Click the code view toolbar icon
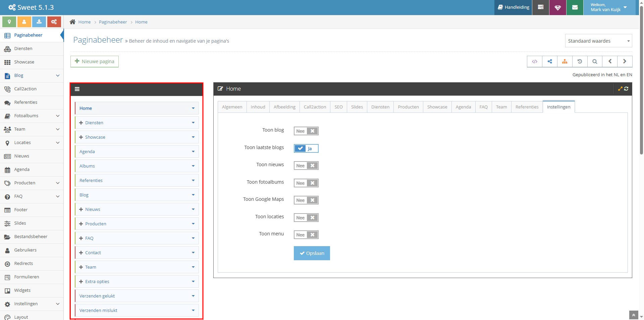The image size is (644, 320). coord(535,61)
